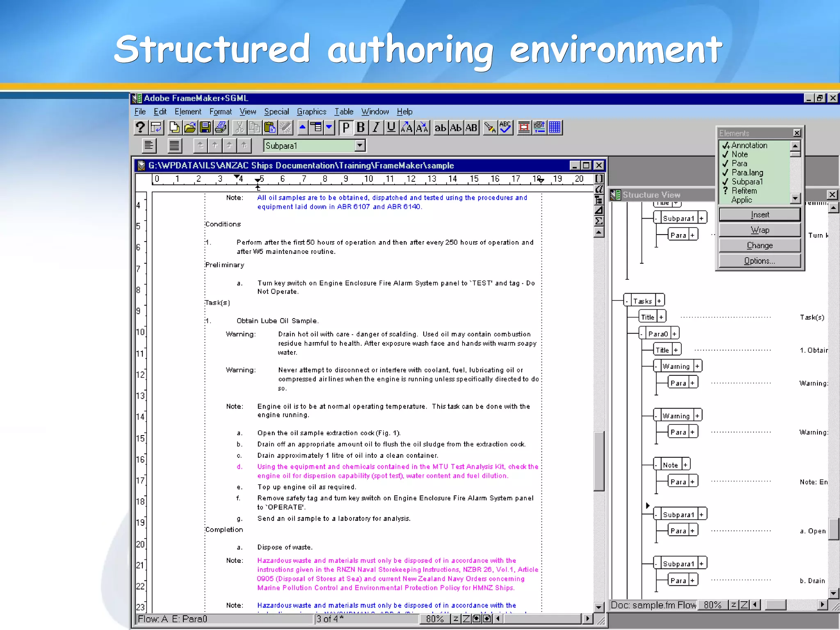Click scroll-down arrow of the Elements list

pyautogui.click(x=795, y=199)
